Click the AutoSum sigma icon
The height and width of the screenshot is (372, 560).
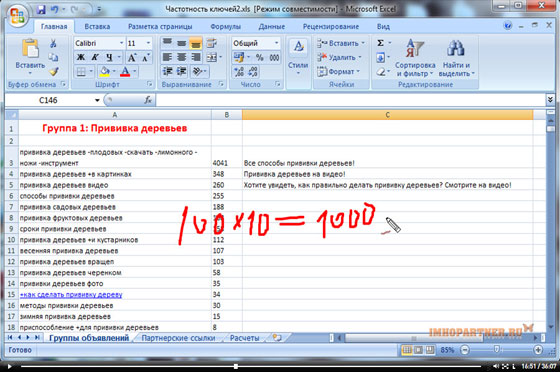click(380, 43)
